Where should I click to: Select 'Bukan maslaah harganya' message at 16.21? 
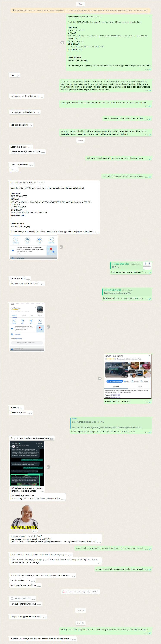click(x=55, y=561)
